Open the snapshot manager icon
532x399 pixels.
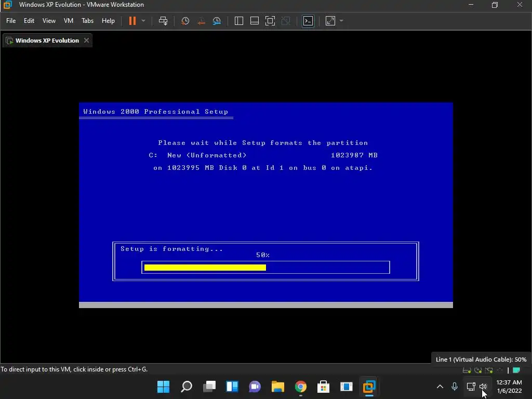coord(217,21)
